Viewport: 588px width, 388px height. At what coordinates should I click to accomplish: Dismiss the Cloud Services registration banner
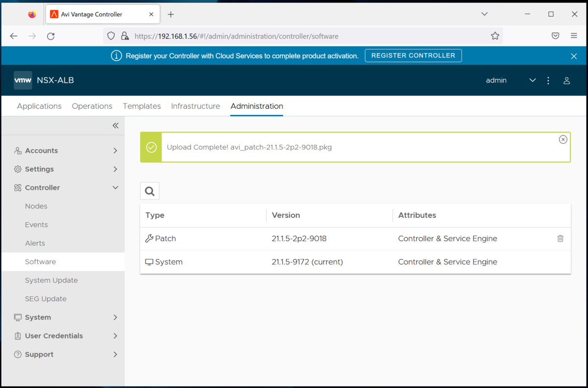[574, 56]
